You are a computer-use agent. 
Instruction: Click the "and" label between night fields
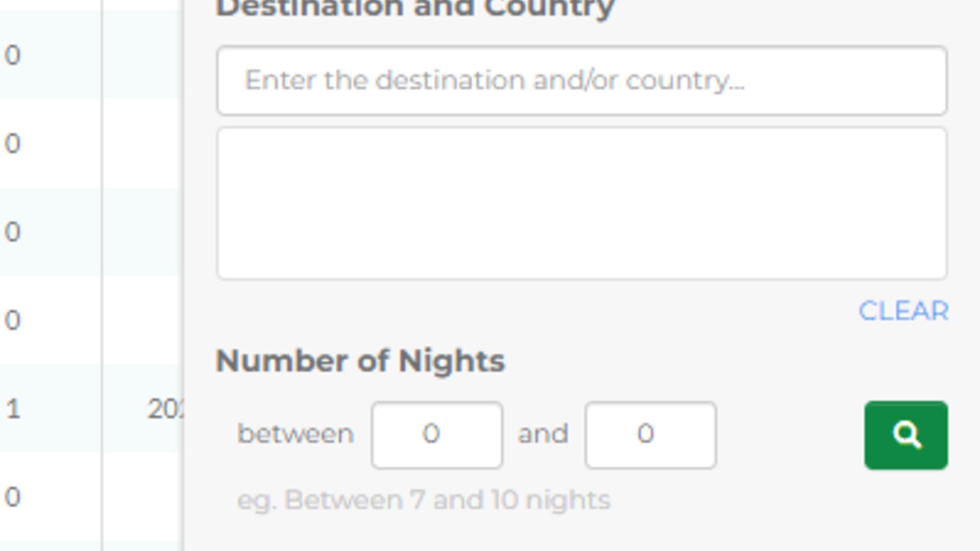pos(543,434)
